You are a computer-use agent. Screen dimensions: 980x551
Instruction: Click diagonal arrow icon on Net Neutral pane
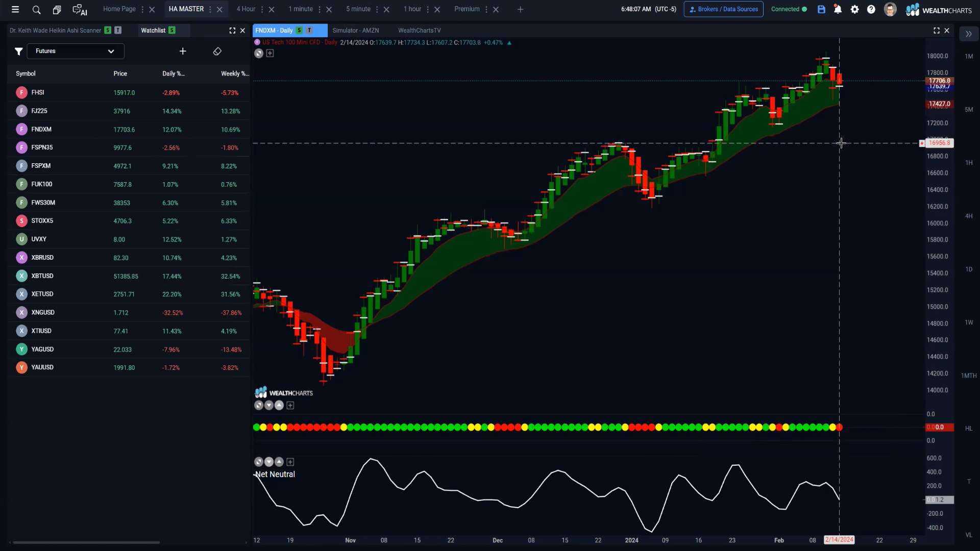coord(259,462)
